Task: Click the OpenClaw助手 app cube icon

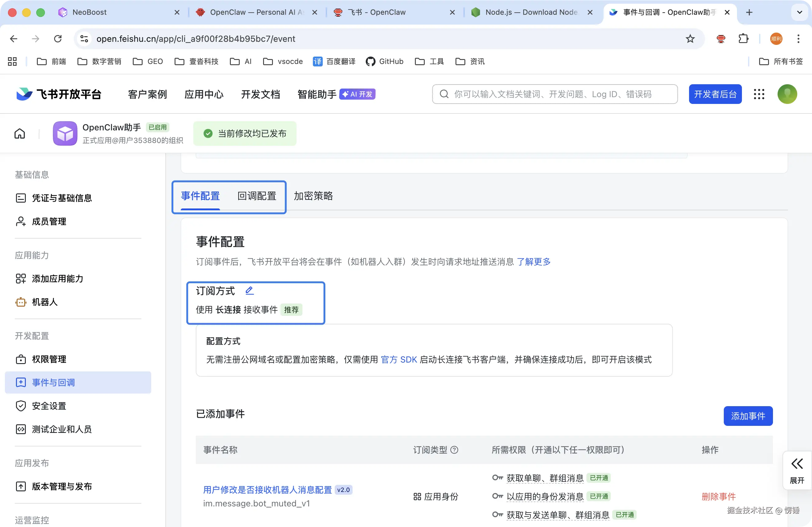Action: click(x=65, y=133)
